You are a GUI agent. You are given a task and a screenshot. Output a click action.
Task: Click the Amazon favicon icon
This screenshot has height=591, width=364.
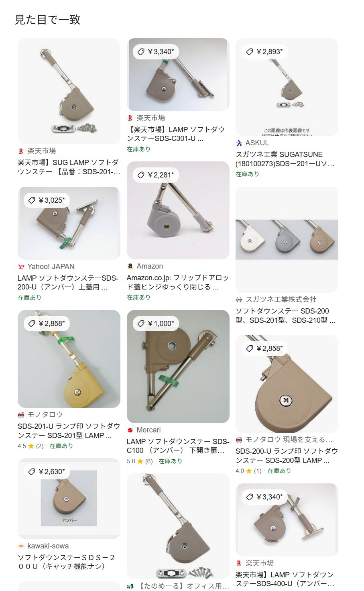tap(130, 266)
